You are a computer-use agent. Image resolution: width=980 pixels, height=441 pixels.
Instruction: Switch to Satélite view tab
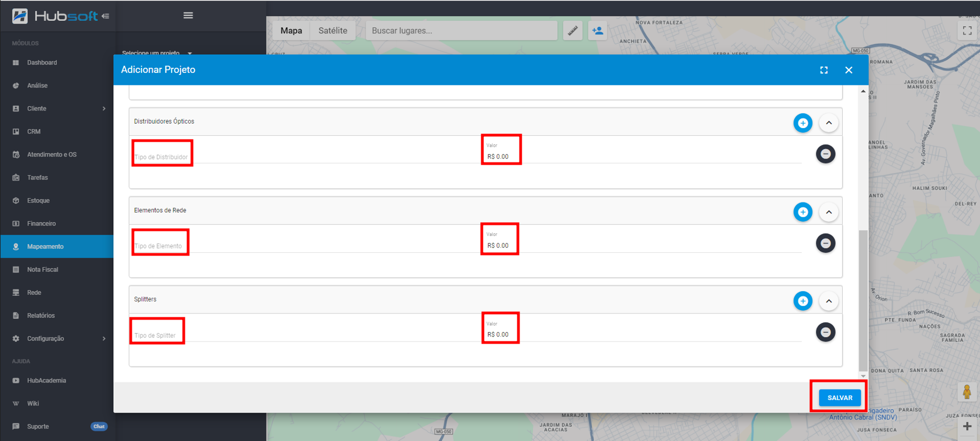tap(333, 31)
